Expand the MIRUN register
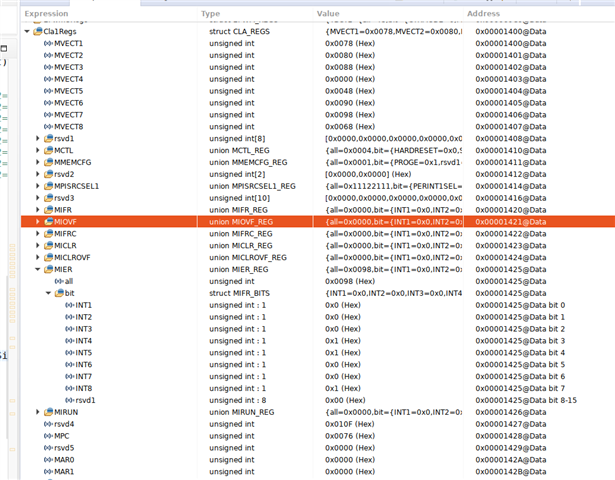This screenshot has width=615, height=480. (38, 412)
